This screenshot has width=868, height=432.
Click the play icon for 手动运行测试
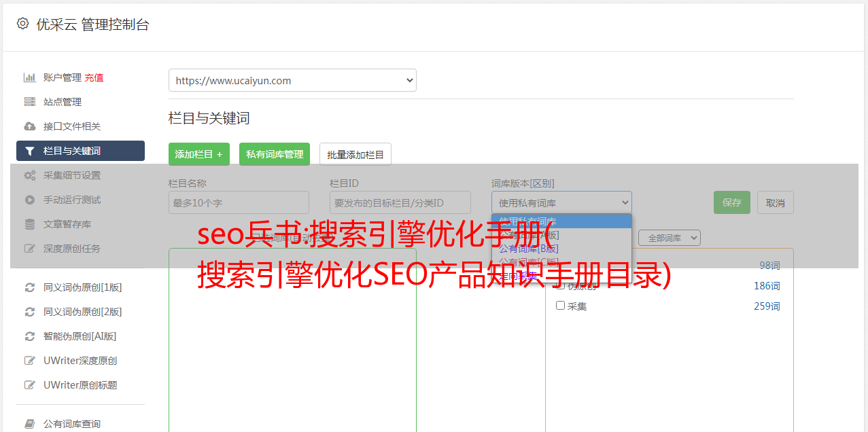pos(29,200)
